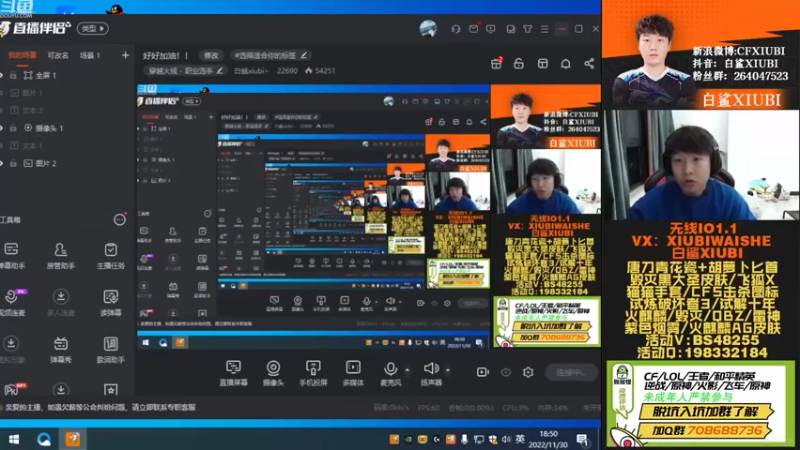800x450 pixels.
Task: Add a 多媒体 multimedia source
Action: (353, 373)
